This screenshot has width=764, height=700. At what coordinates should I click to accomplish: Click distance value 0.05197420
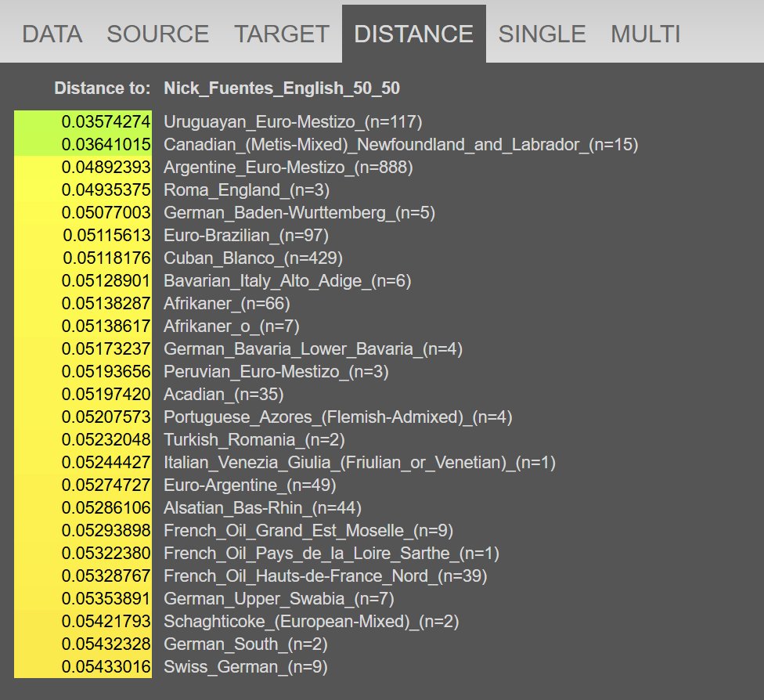click(x=106, y=395)
